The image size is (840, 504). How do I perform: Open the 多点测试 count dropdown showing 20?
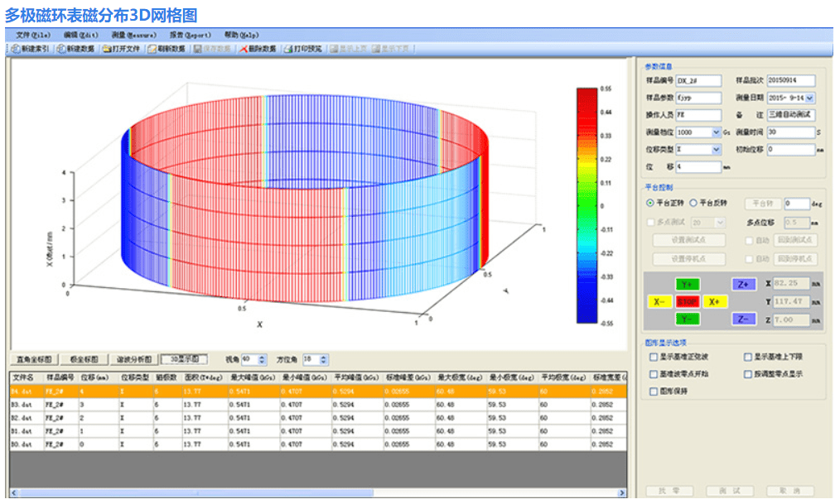(721, 222)
